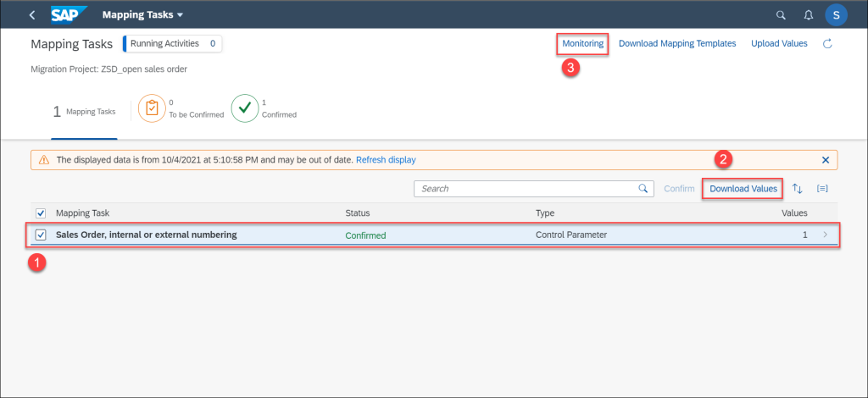Viewport: 868px width, 398px height.
Task: Open the user avatar S menu
Action: pos(836,15)
